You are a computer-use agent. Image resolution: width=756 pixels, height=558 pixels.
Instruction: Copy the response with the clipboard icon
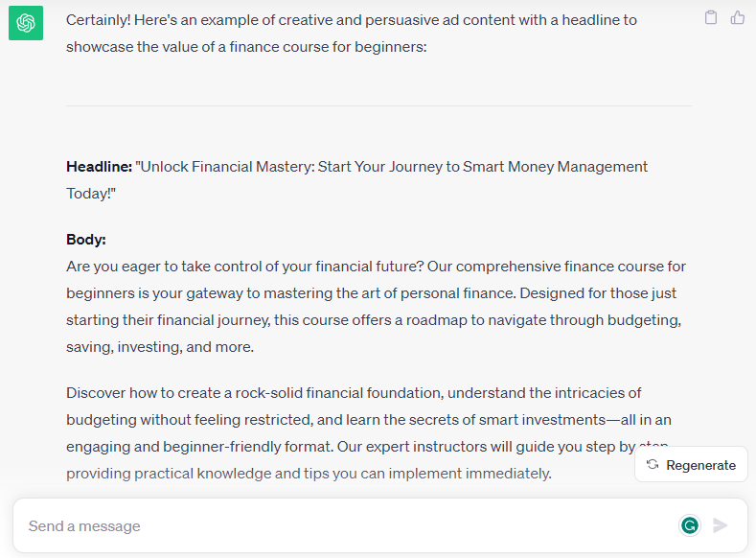(x=711, y=17)
